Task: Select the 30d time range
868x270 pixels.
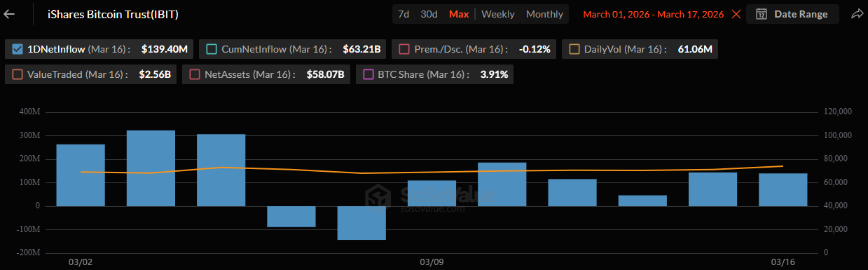Action: click(x=429, y=14)
